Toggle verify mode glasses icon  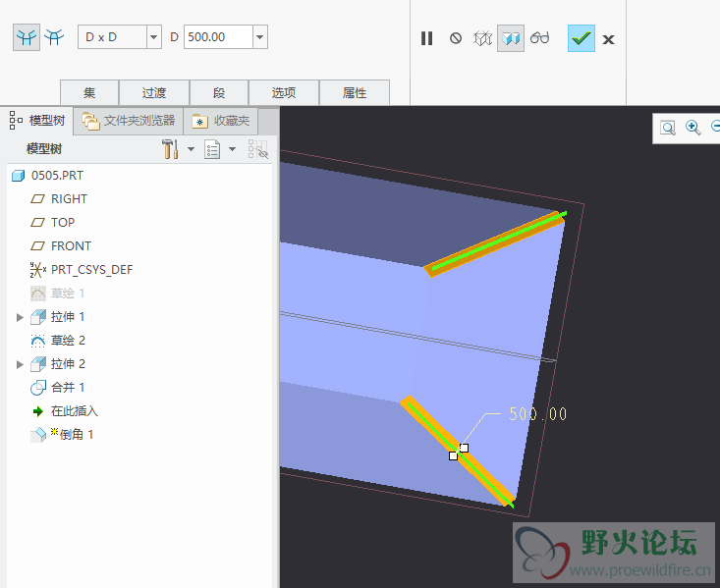[x=539, y=38]
